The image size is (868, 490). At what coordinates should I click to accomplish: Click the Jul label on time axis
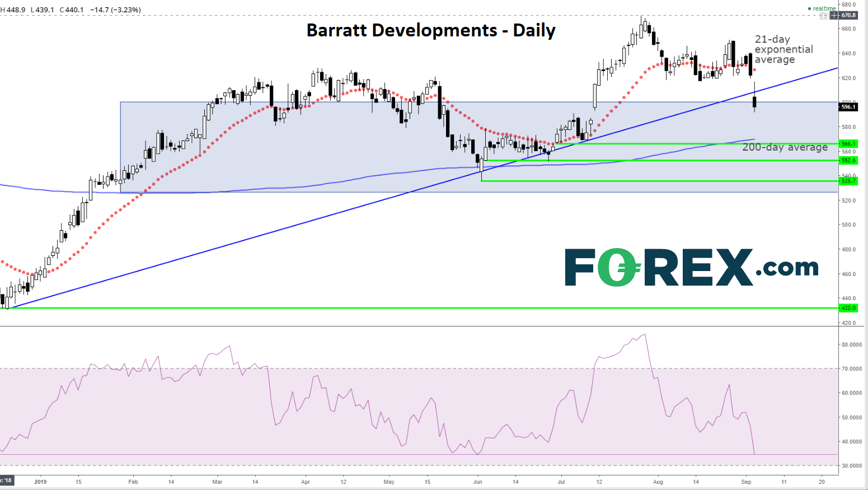[561, 482]
